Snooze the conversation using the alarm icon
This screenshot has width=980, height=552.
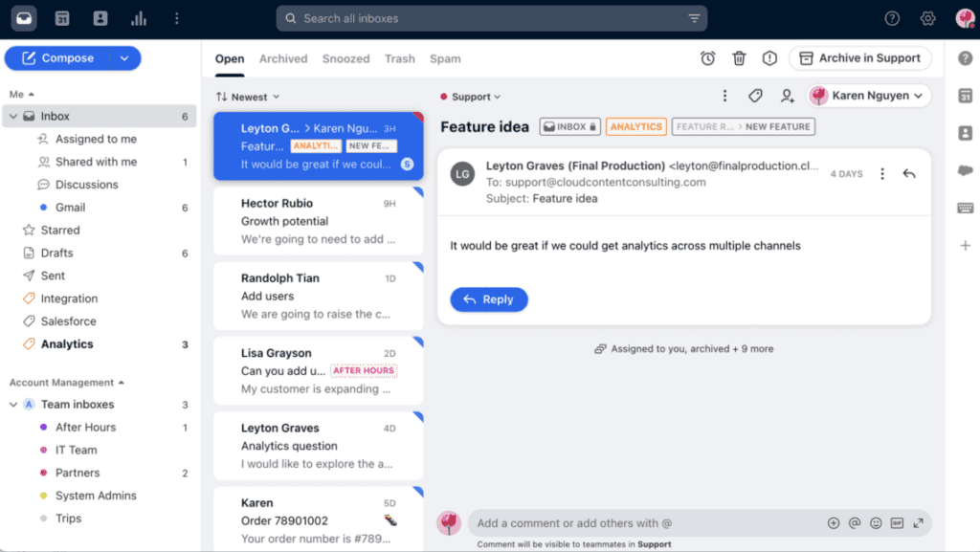707,58
